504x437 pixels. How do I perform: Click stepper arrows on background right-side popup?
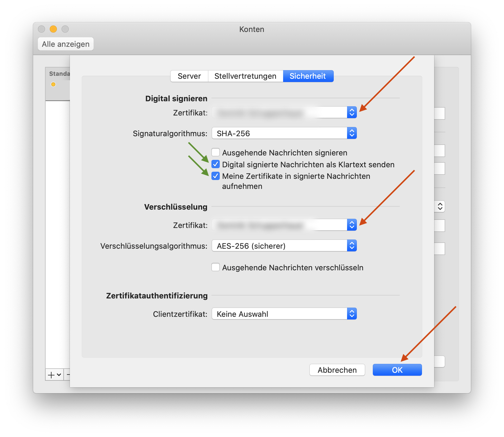coord(440,206)
